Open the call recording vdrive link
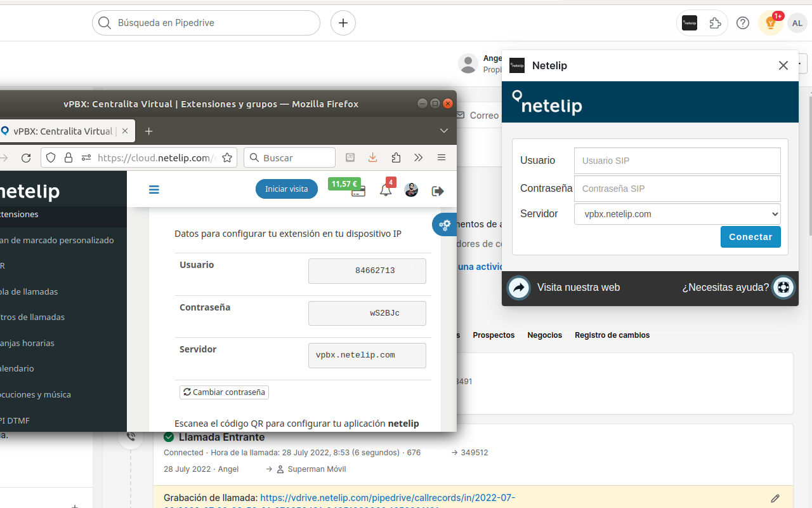Viewport: 812px width, 508px height. (388, 498)
